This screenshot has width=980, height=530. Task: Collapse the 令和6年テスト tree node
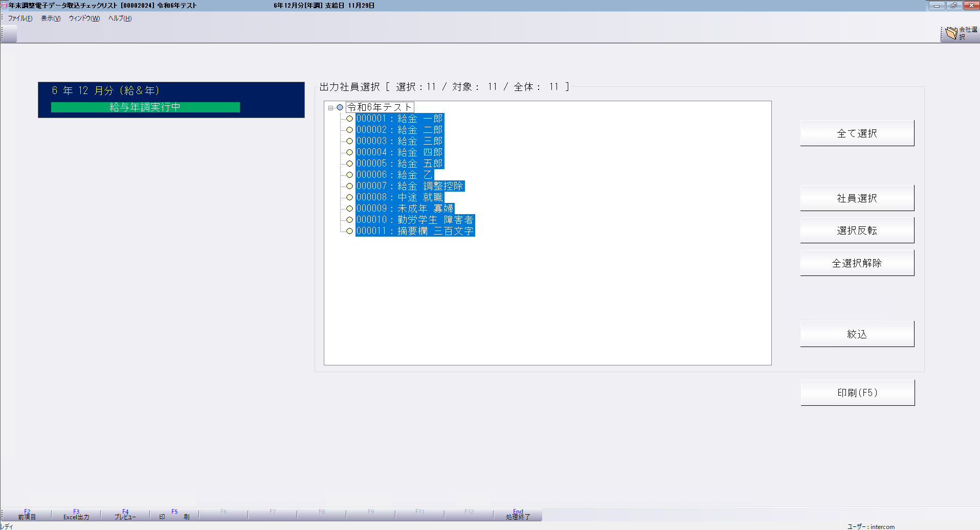[x=330, y=108]
